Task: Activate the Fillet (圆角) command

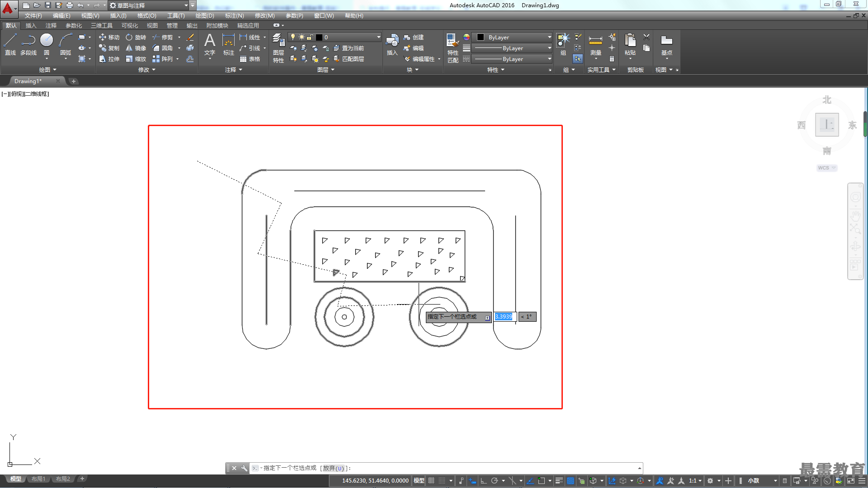Action: [x=163, y=48]
